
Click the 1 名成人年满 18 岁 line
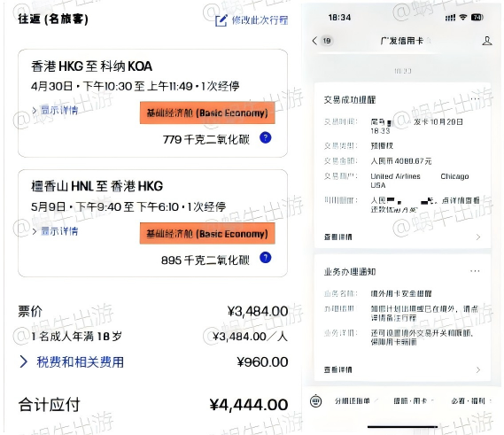(x=76, y=337)
